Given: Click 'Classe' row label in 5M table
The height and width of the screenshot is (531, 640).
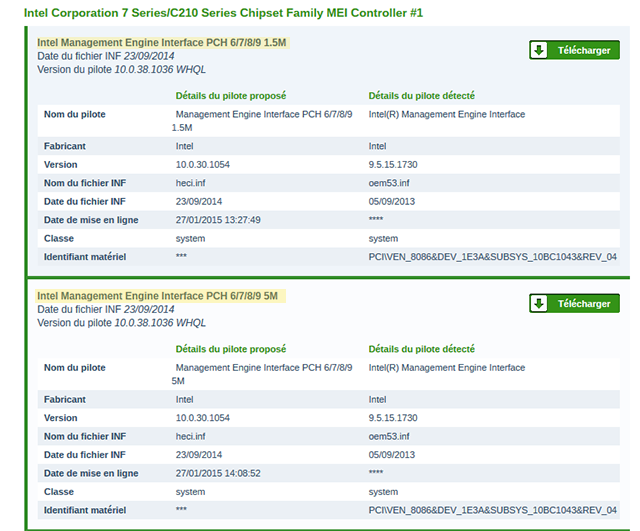Looking at the screenshot, I should [x=59, y=492].
